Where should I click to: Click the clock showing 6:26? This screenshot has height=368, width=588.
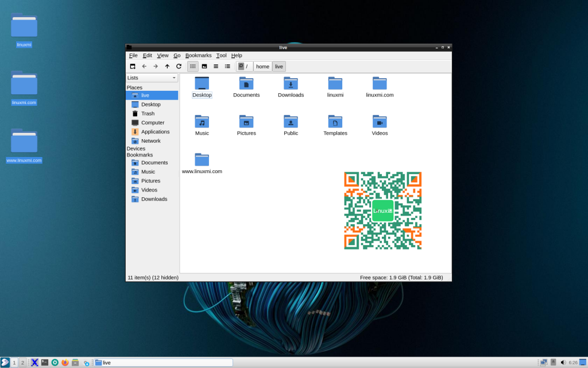tap(573, 363)
